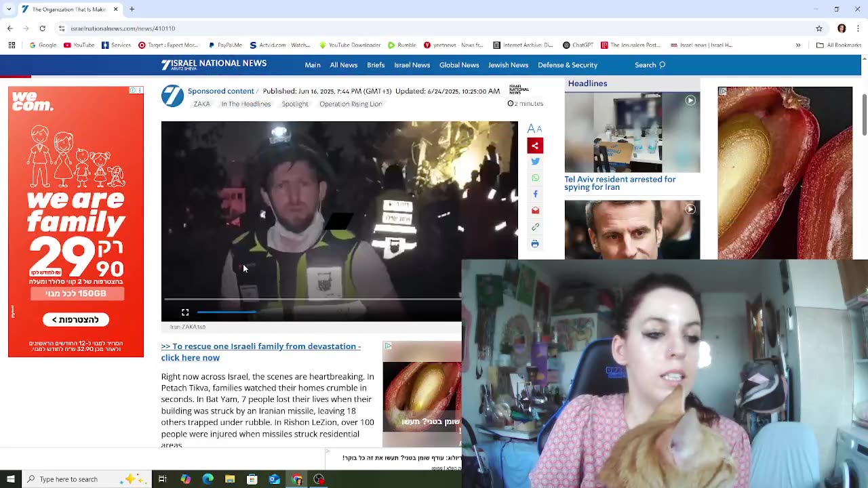Open the Macron headline video thumbnail
The image size is (868, 488).
click(632, 230)
